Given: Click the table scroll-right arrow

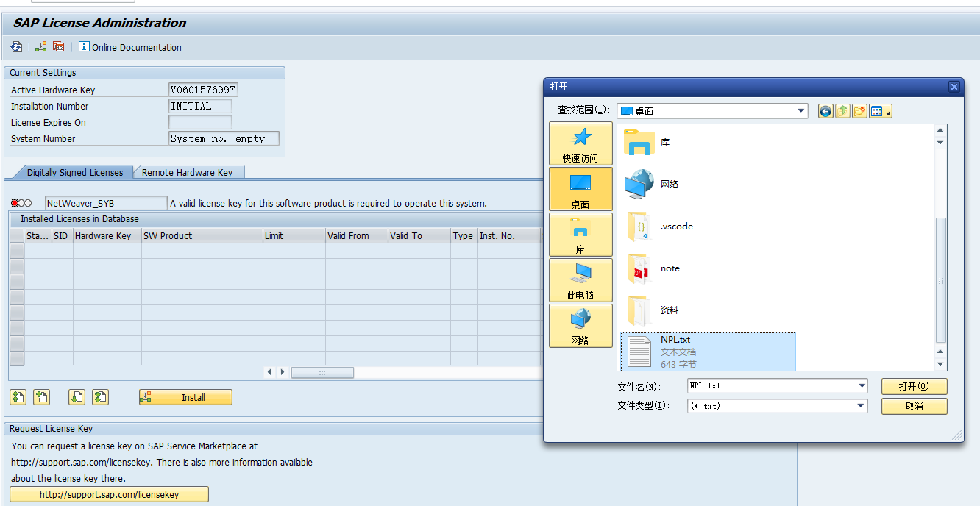Looking at the screenshot, I should (283, 372).
